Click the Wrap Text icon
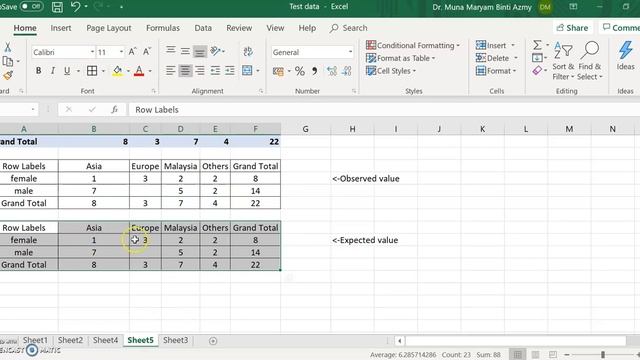This screenshot has height=360, width=640. (x=248, y=51)
